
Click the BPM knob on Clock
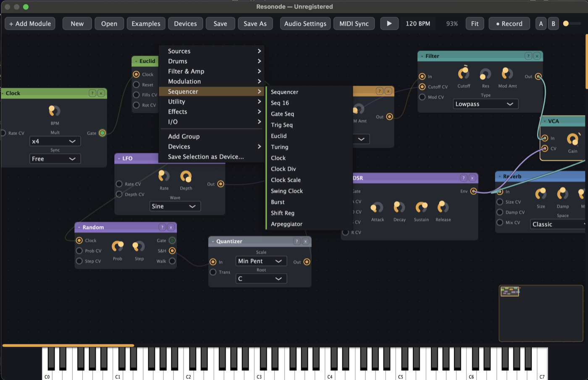coord(55,111)
